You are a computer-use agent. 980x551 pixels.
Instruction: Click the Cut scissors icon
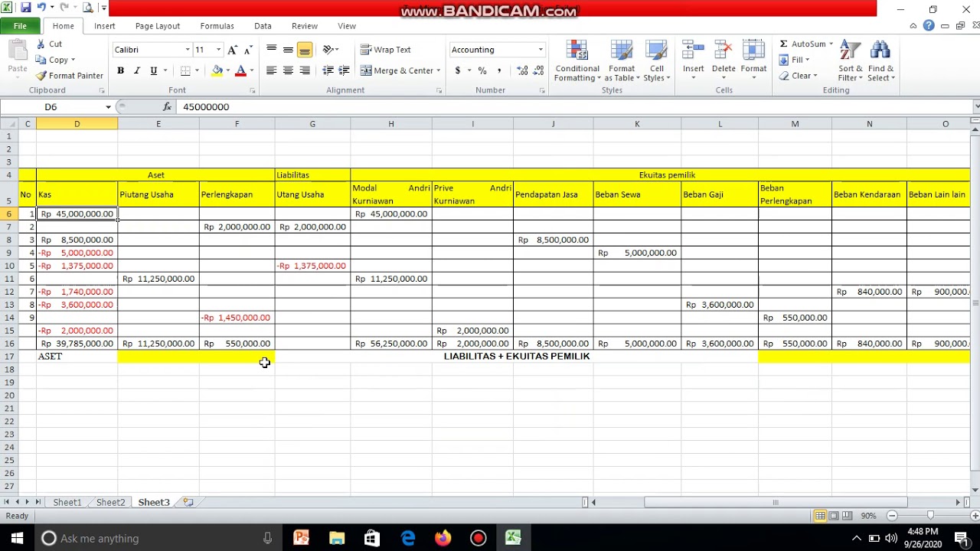[x=41, y=44]
